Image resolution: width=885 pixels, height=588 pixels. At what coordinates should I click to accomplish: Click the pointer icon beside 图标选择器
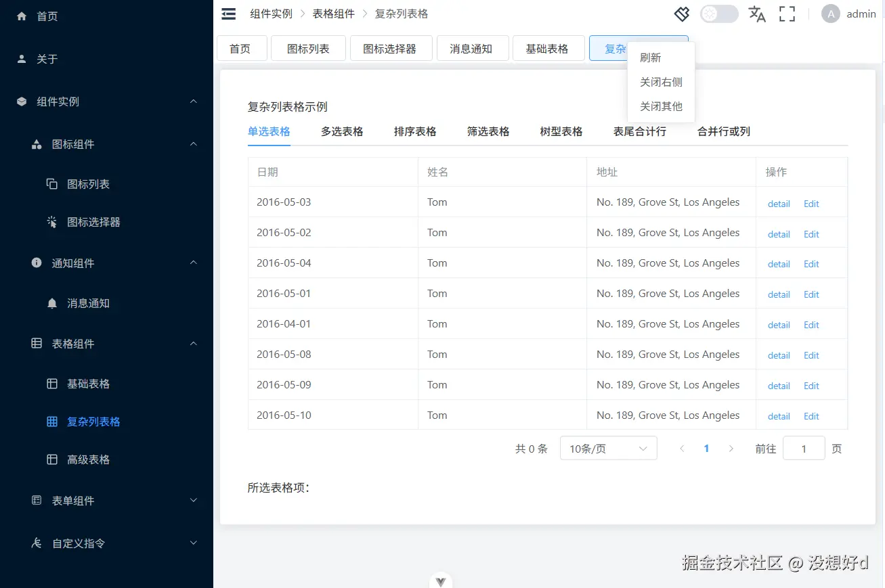click(x=52, y=222)
